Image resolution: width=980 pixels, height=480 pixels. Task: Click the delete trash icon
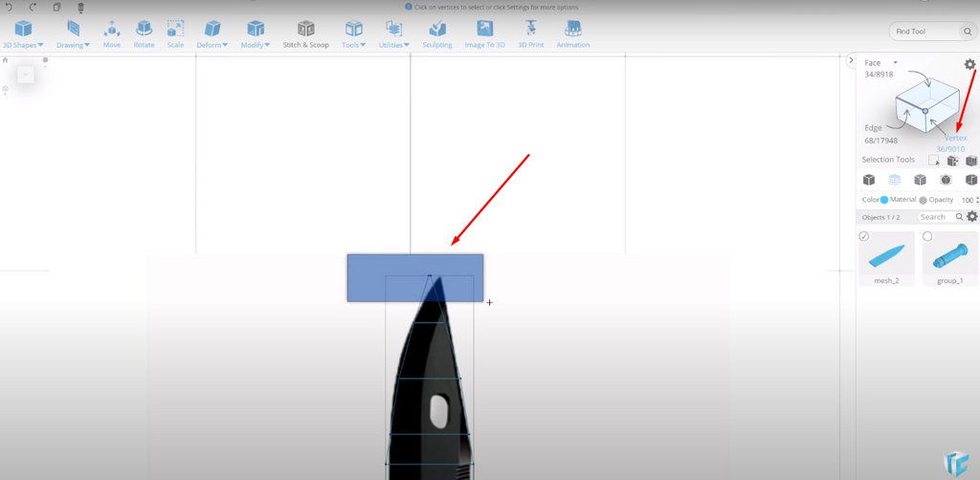pyautogui.click(x=80, y=7)
